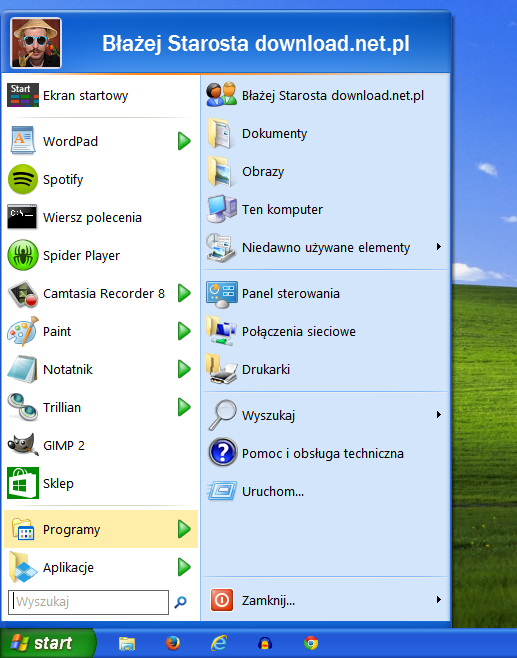Expand Niedawno używane elementy submenu arrow
Viewport: 517px width, 658px height.
(439, 246)
